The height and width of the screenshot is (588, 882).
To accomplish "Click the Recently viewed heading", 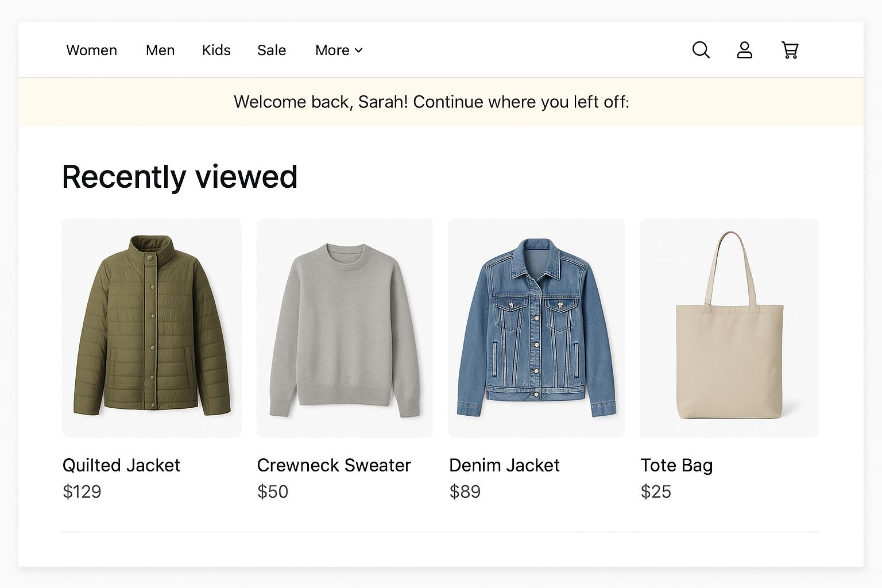I will tap(180, 177).
